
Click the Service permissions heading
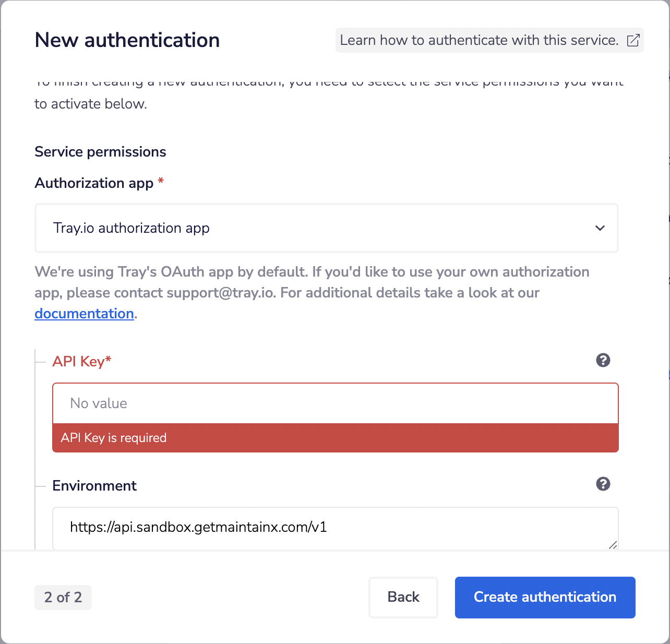click(100, 152)
